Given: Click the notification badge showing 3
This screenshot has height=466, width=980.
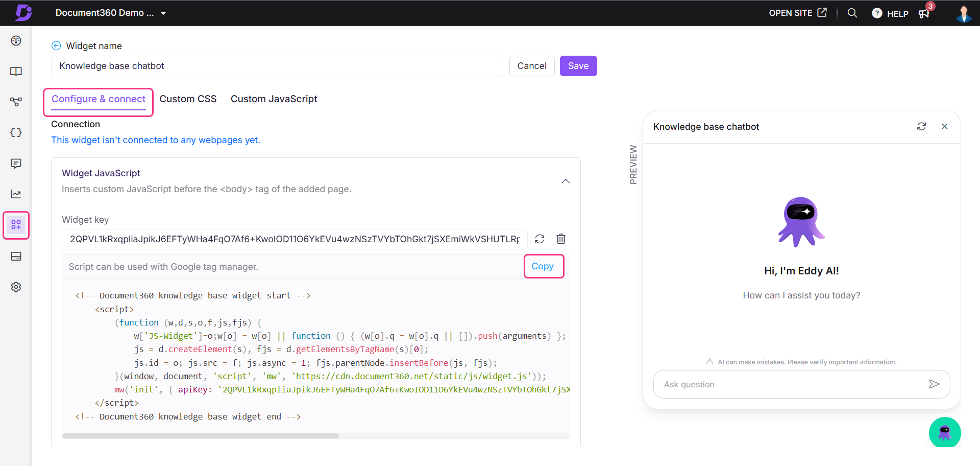Looking at the screenshot, I should pos(930,6).
